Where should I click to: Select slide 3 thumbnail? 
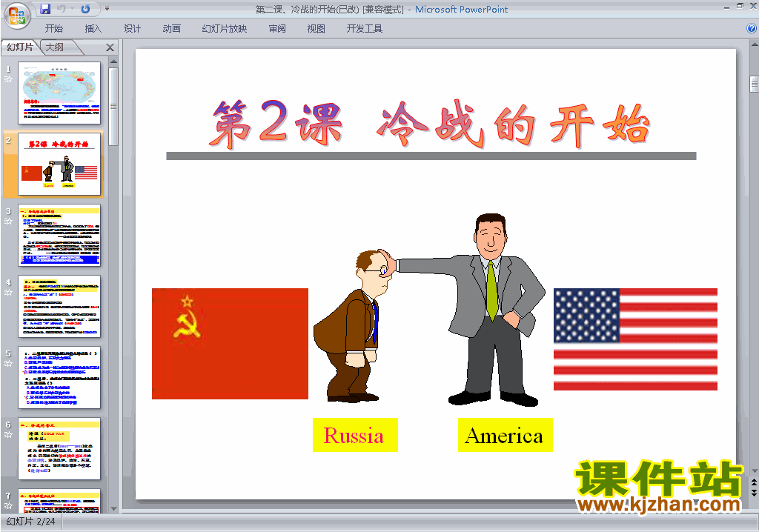tap(59, 236)
